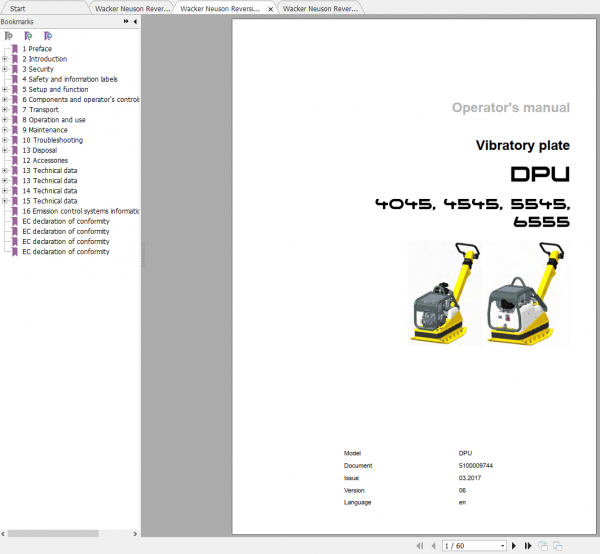Expand the 5 Setup and function bookmark

[x=5, y=90]
